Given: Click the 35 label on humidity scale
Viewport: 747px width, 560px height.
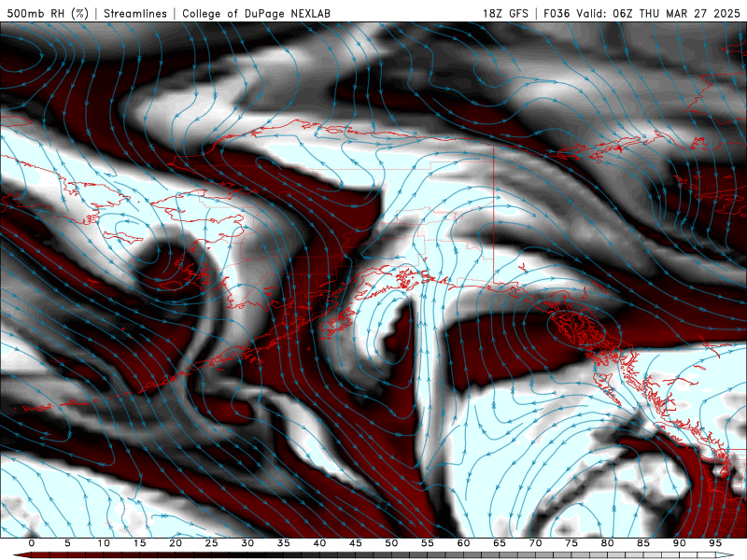Looking at the screenshot, I should [284, 543].
